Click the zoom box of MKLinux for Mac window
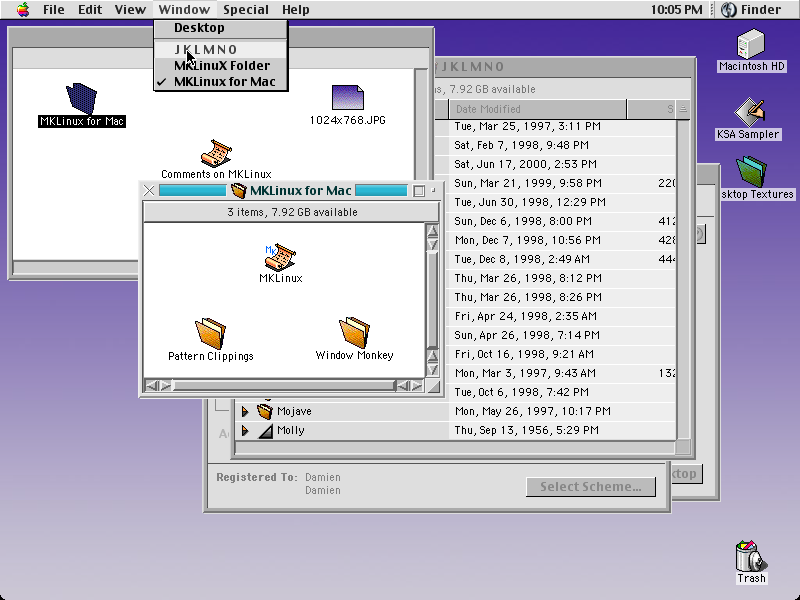 (419, 191)
